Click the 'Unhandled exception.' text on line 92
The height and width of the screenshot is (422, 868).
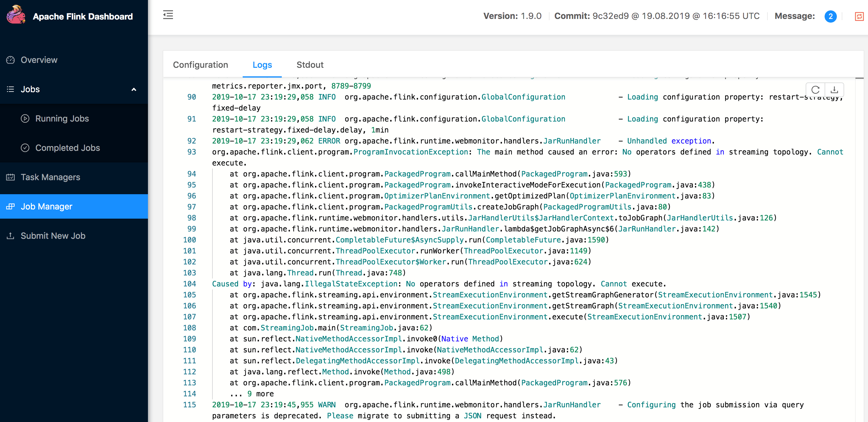pos(671,141)
